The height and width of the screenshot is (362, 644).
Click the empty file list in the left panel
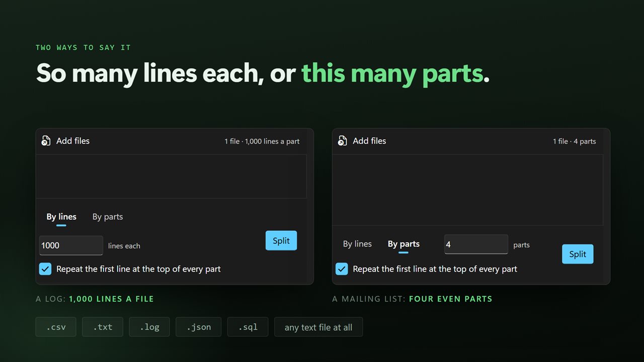click(171, 176)
